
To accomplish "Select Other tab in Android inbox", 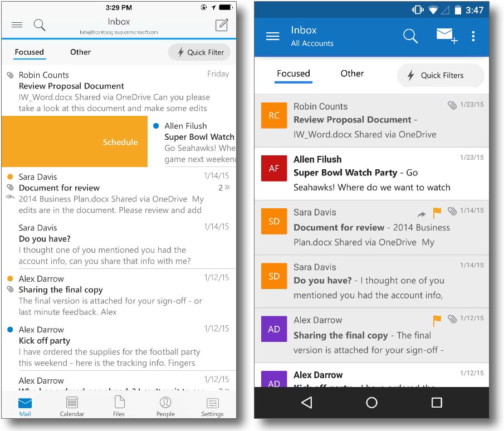I will [353, 74].
